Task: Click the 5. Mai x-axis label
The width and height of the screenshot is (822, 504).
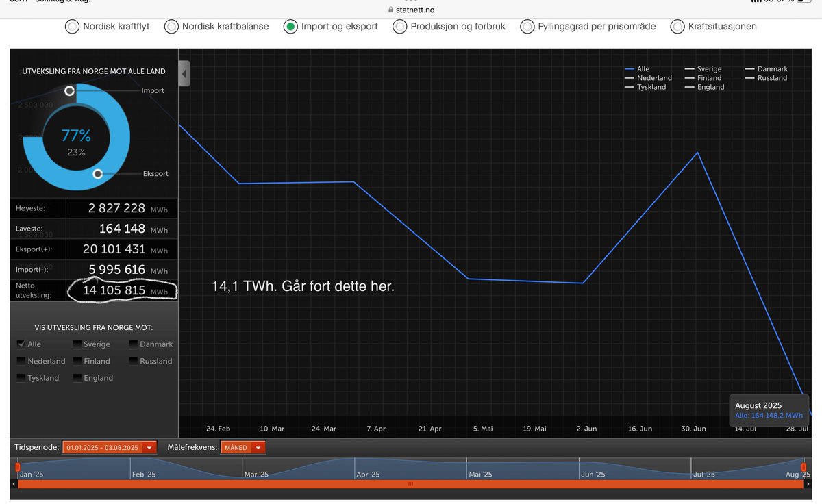Action: 482,429
